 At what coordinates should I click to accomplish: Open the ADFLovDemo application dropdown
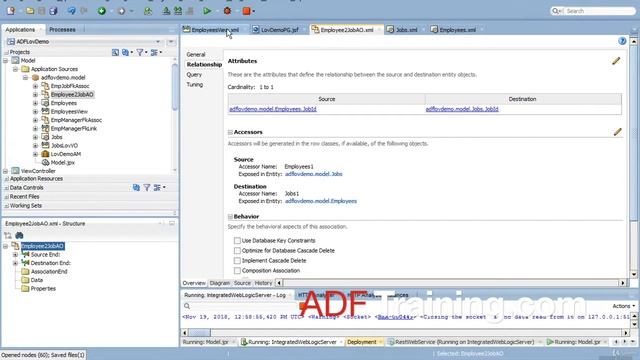158,42
